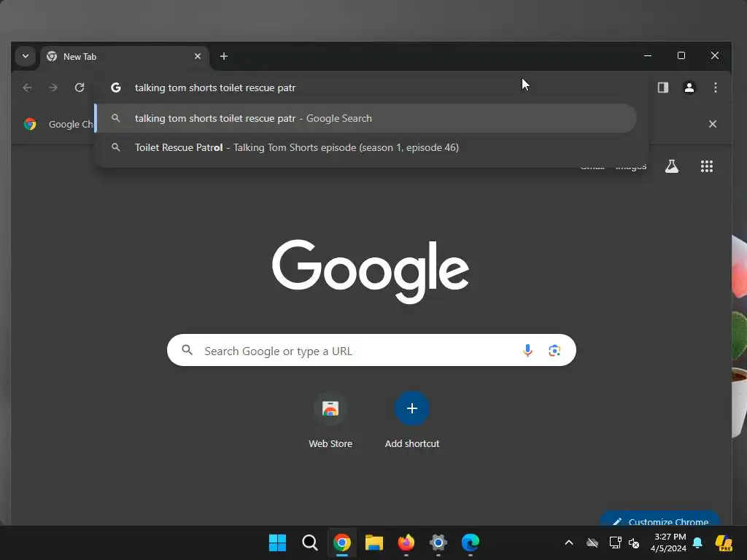Open the Google apps grid
The width and height of the screenshot is (747, 560).
click(x=706, y=166)
